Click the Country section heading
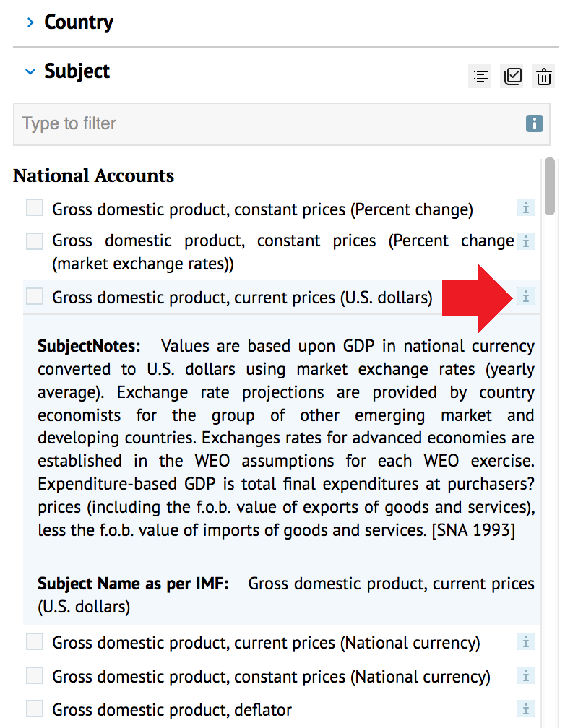 click(x=79, y=22)
